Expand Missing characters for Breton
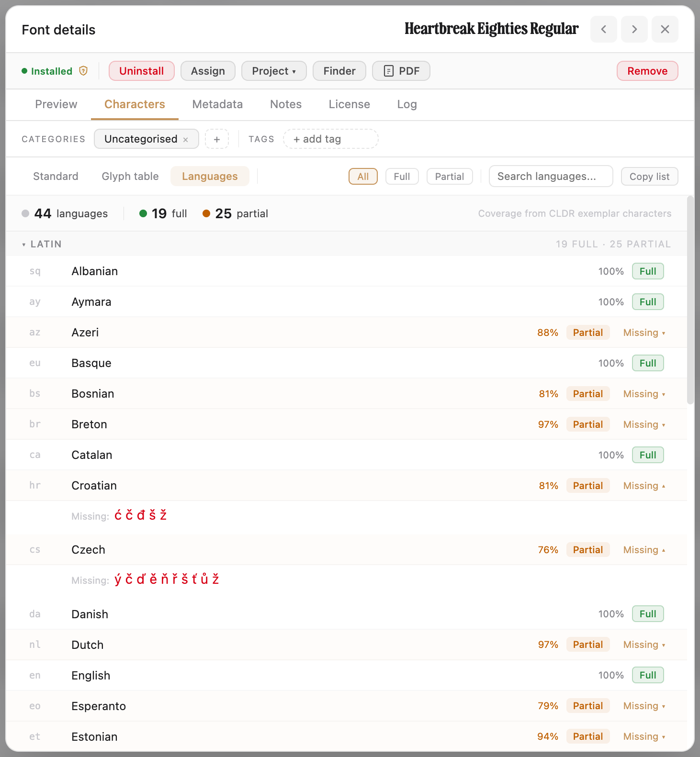700x757 pixels. point(644,424)
